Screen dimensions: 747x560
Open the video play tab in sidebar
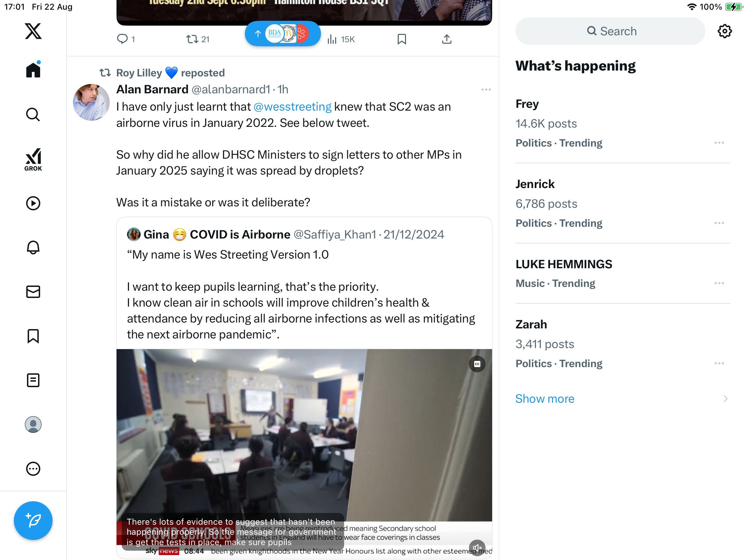click(33, 203)
